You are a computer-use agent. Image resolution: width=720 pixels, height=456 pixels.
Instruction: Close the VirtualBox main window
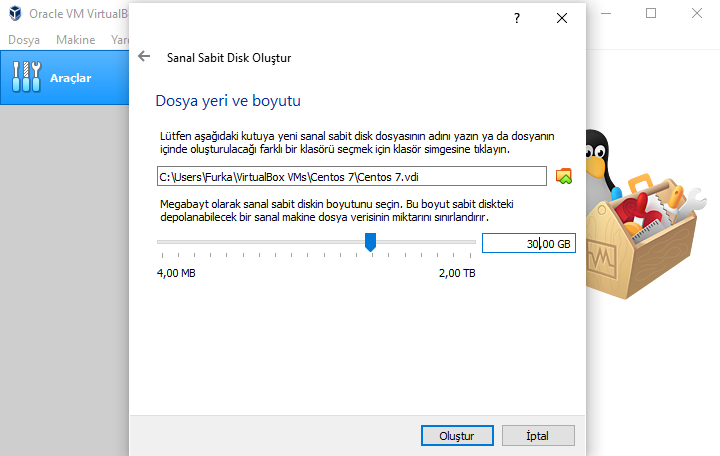697,13
